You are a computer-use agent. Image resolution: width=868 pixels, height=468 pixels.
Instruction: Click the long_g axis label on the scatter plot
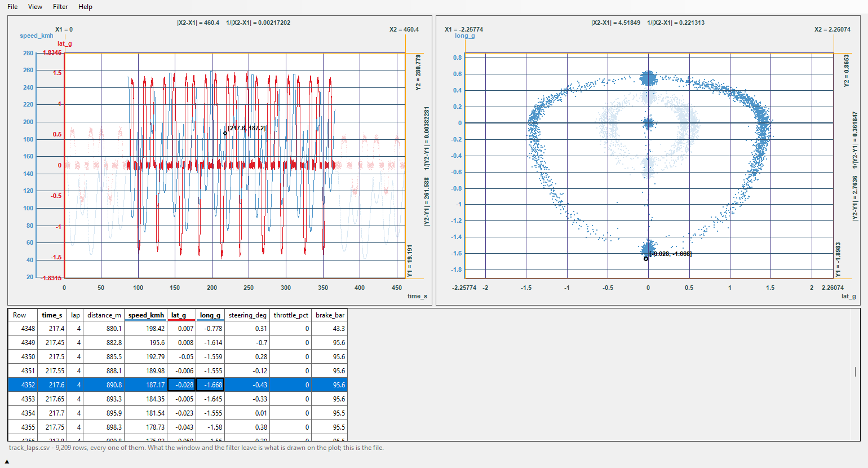click(x=465, y=36)
